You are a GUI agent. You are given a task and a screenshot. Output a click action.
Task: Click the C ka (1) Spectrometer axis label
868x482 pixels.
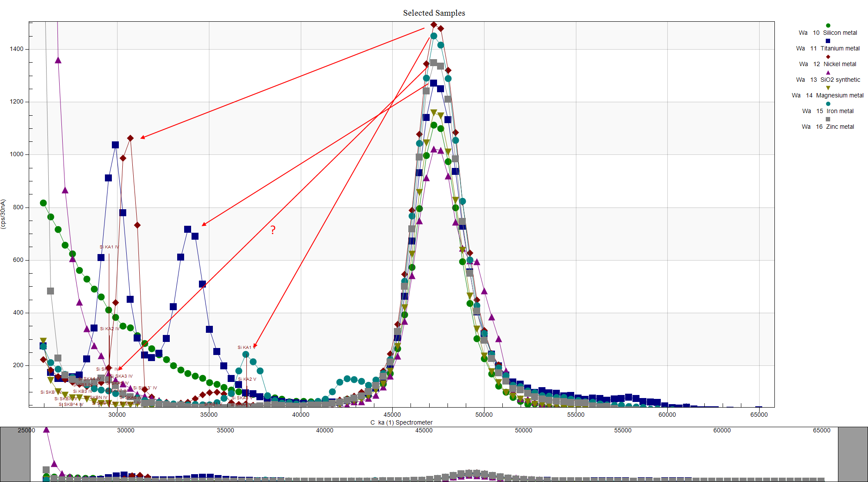click(401, 422)
